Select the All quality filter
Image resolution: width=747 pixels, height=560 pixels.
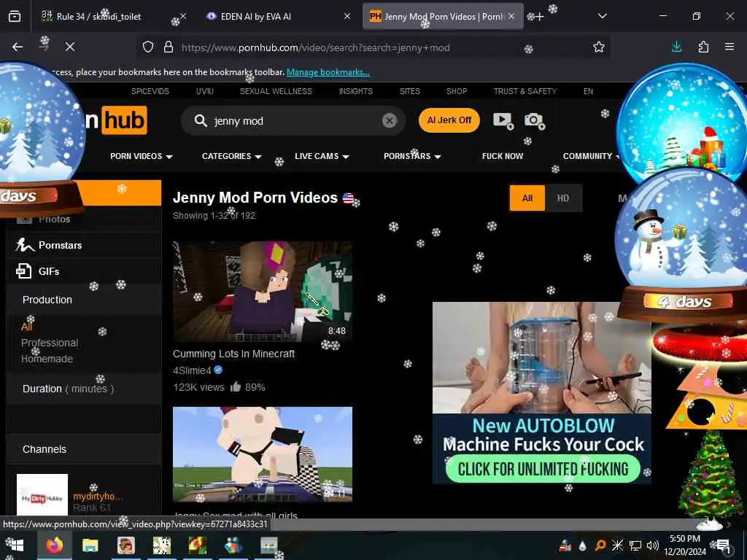[x=527, y=198]
